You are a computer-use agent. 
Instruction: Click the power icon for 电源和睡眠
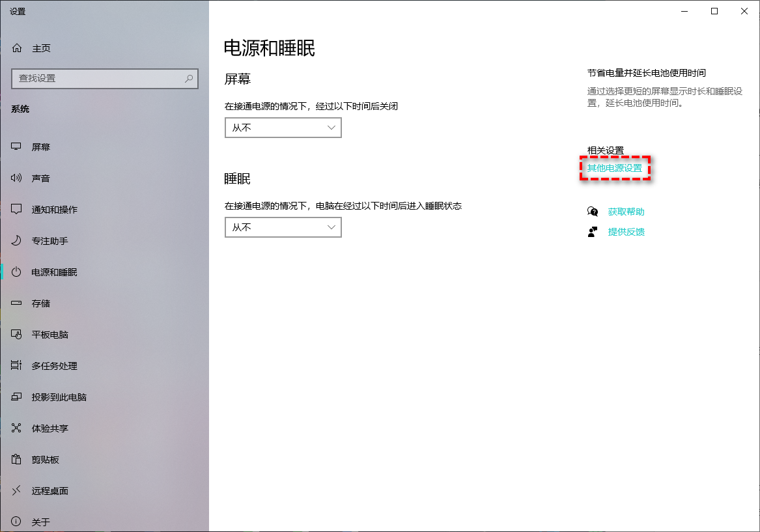coord(16,272)
